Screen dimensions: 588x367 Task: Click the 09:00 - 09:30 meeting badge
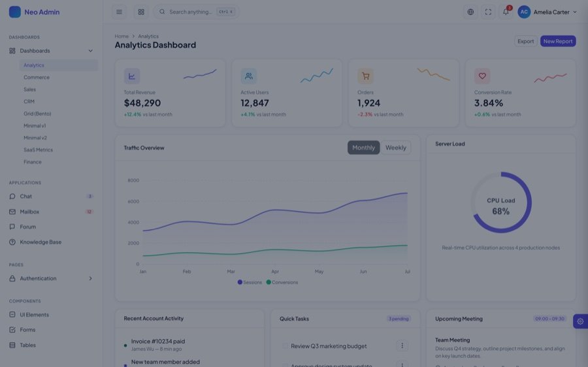(x=549, y=319)
